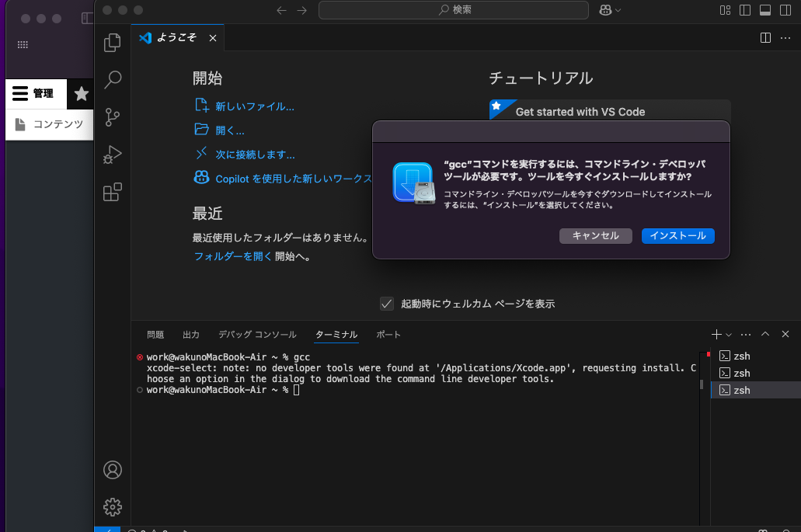Toggle secondary side bar visibility
This screenshot has height=532, width=801.
pos(785,10)
